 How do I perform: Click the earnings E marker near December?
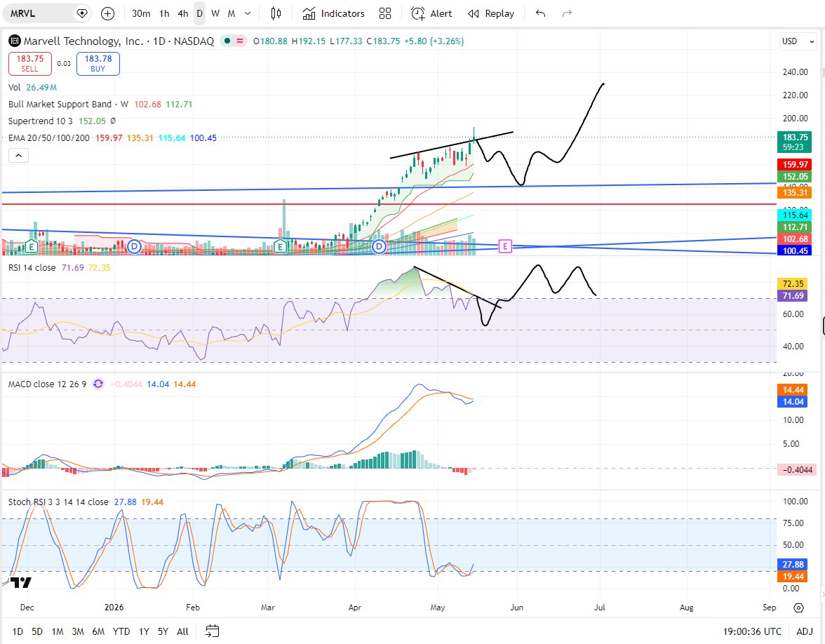point(31,246)
